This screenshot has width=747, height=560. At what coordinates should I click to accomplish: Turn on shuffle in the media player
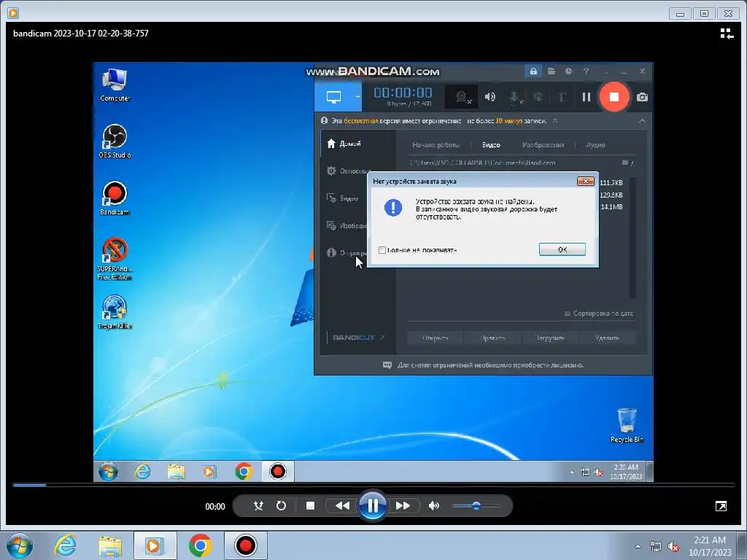(258, 506)
